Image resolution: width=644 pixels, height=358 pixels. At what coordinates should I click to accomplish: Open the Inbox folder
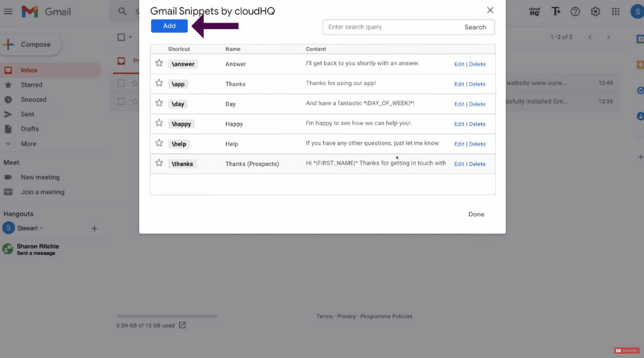50,70
